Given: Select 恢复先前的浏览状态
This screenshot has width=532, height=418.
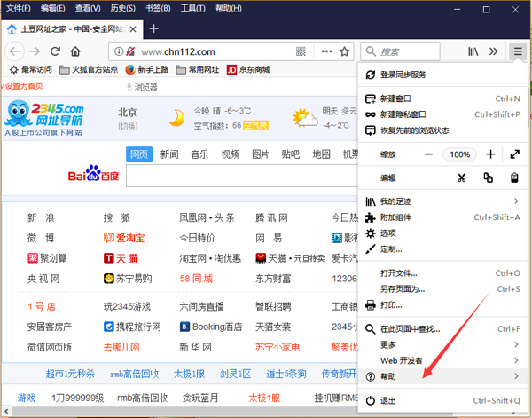Looking at the screenshot, I should [442, 130].
